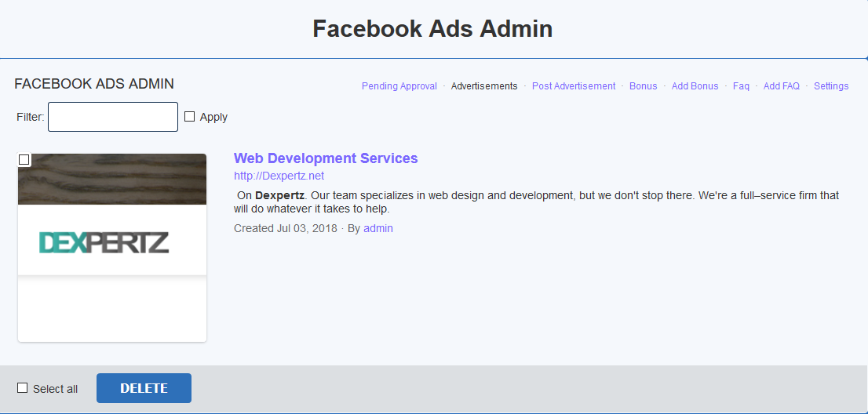Open the Faq page

click(741, 86)
